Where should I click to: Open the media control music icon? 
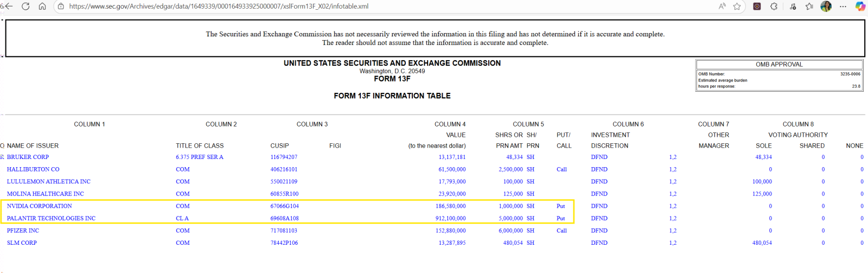point(793,7)
